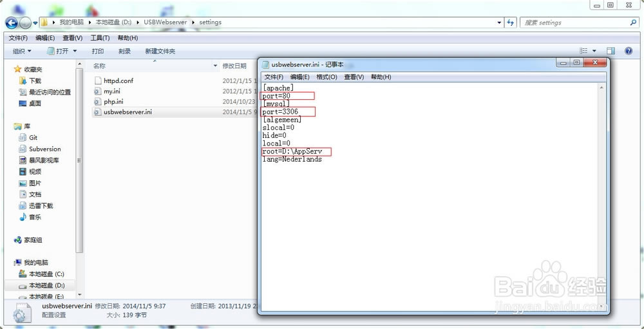The height and width of the screenshot is (329, 644).
Task: Open the address bar history dropdown
Action: [499, 23]
